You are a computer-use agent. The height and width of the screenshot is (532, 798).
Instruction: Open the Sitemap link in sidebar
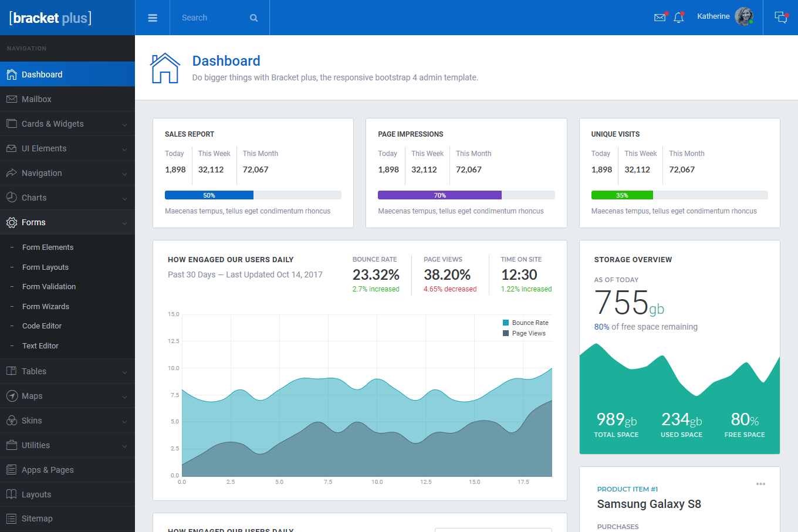(x=37, y=519)
